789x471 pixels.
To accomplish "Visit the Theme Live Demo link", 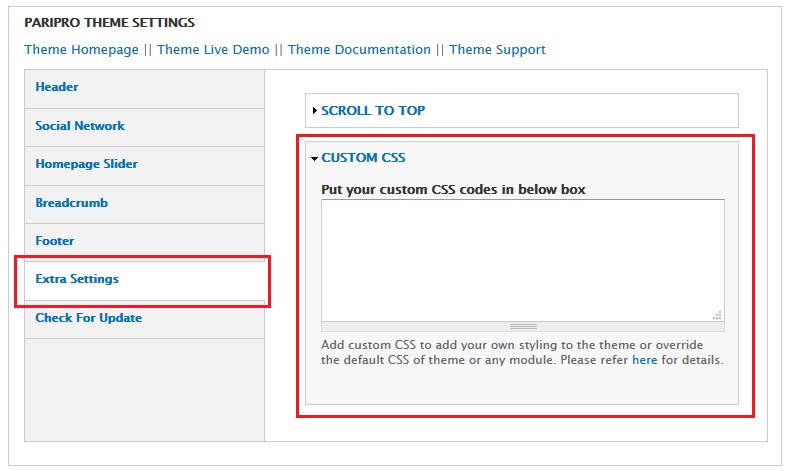I will coord(214,50).
